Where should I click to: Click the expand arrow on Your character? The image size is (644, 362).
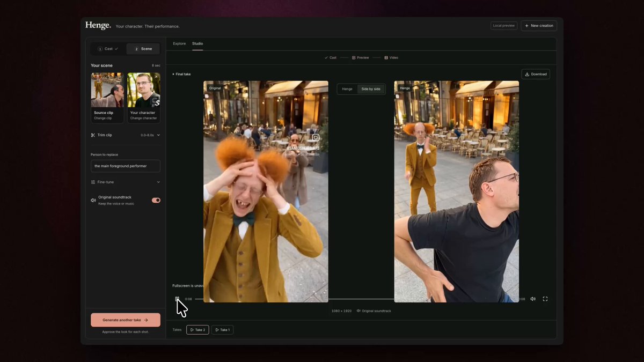coord(156,77)
